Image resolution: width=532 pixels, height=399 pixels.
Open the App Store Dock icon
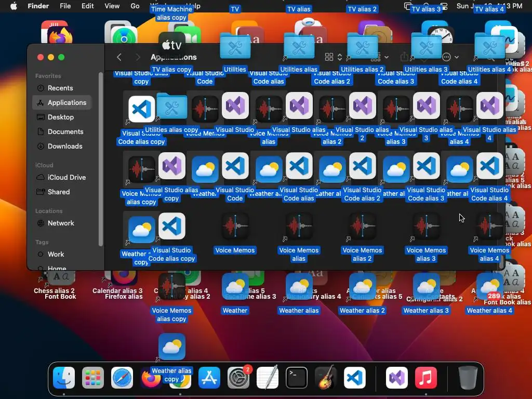click(209, 378)
